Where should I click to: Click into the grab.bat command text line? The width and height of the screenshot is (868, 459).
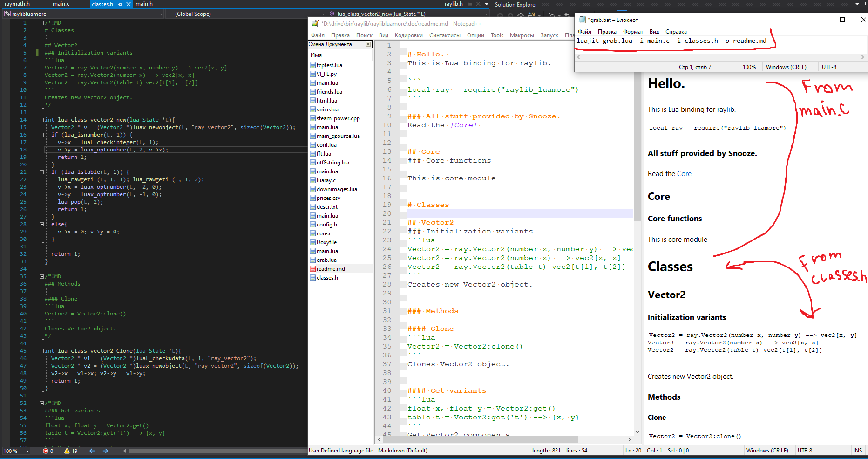(671, 41)
